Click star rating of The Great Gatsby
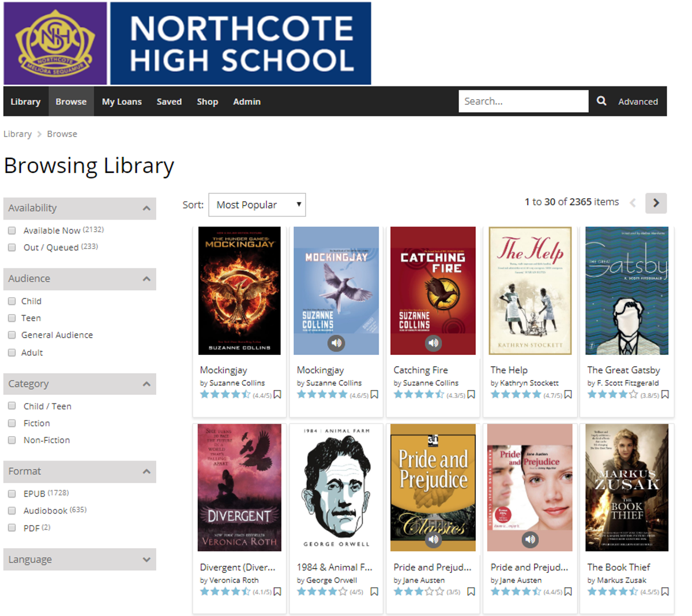Screen dimensions: 692x616 click(613, 395)
